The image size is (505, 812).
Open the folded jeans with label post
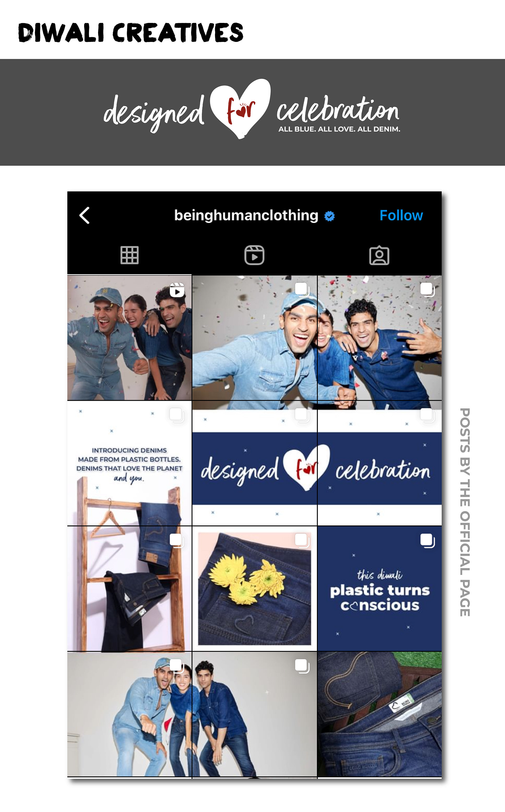[380, 714]
